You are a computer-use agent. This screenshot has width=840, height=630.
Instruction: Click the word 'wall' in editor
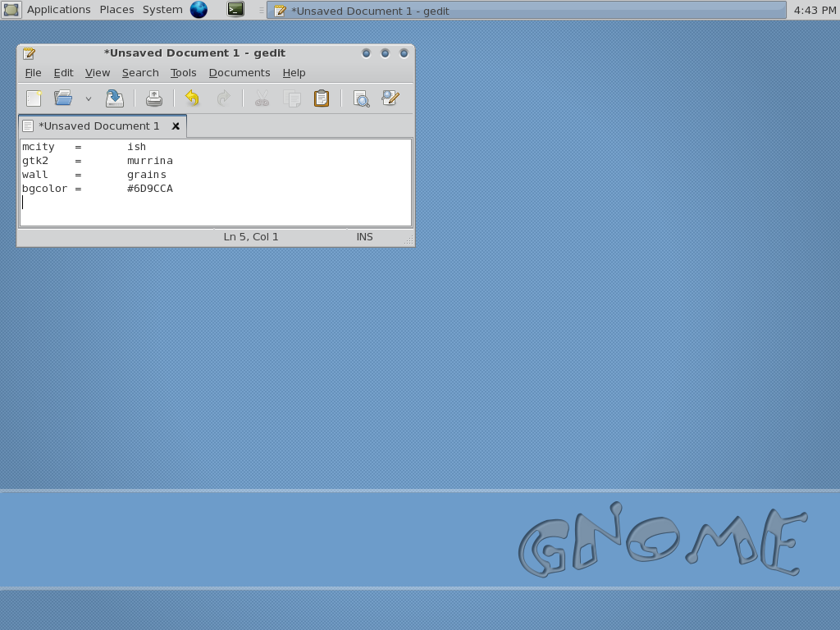click(x=34, y=175)
